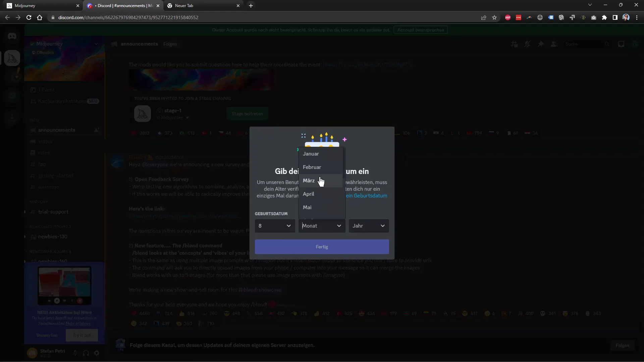Open the 1 Event sidebar entry

click(64, 90)
